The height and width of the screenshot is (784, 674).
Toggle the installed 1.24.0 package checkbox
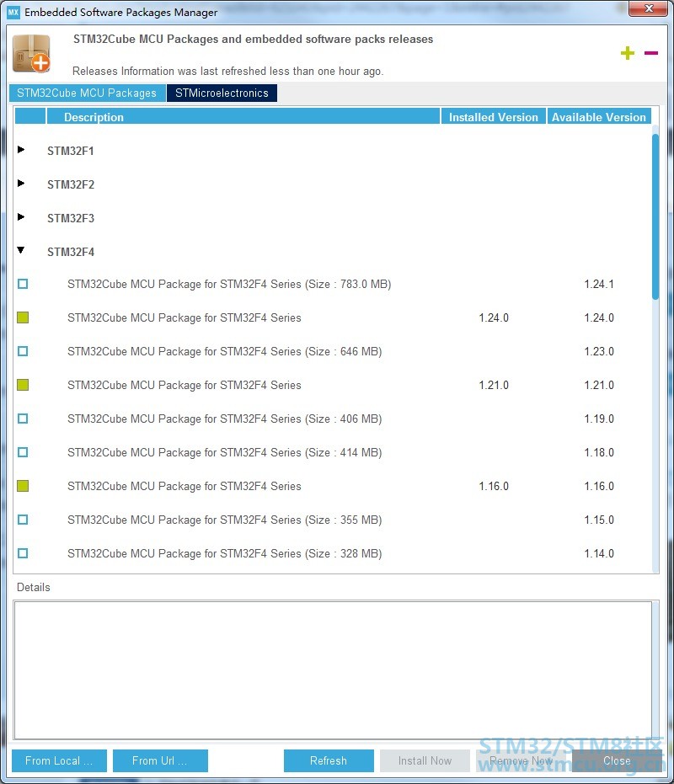click(23, 317)
